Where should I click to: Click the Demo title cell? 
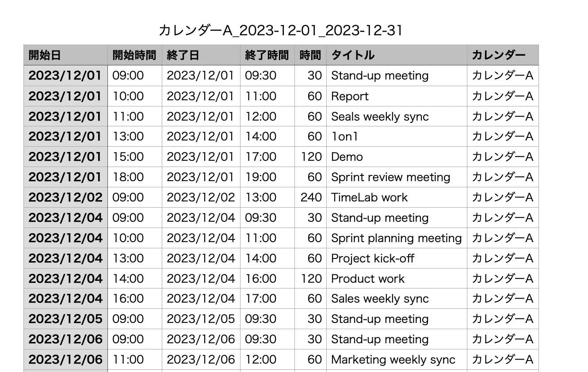coord(397,157)
